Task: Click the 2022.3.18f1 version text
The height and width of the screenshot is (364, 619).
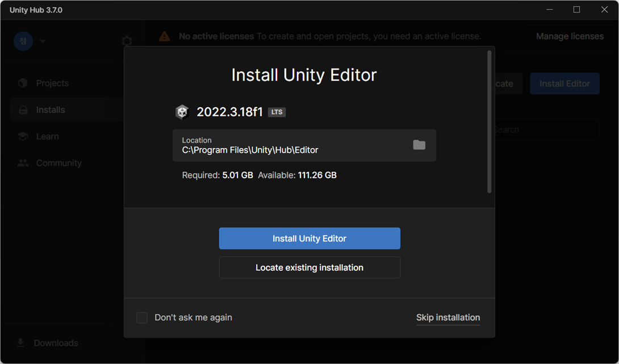Action: pyautogui.click(x=230, y=112)
